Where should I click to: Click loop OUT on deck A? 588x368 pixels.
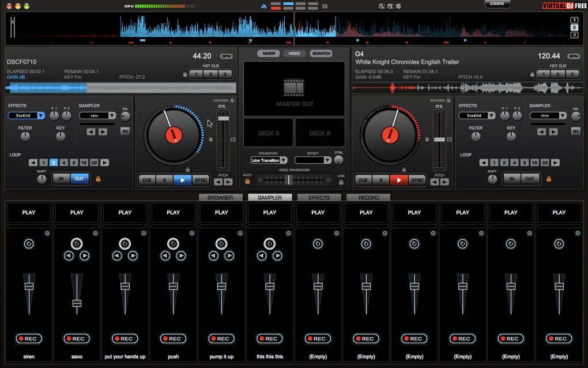(x=79, y=179)
